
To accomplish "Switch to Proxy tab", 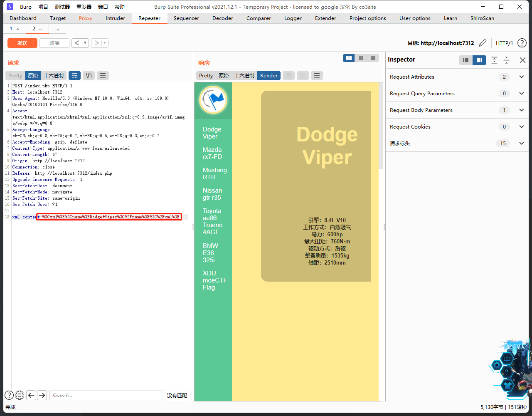I will (86, 18).
